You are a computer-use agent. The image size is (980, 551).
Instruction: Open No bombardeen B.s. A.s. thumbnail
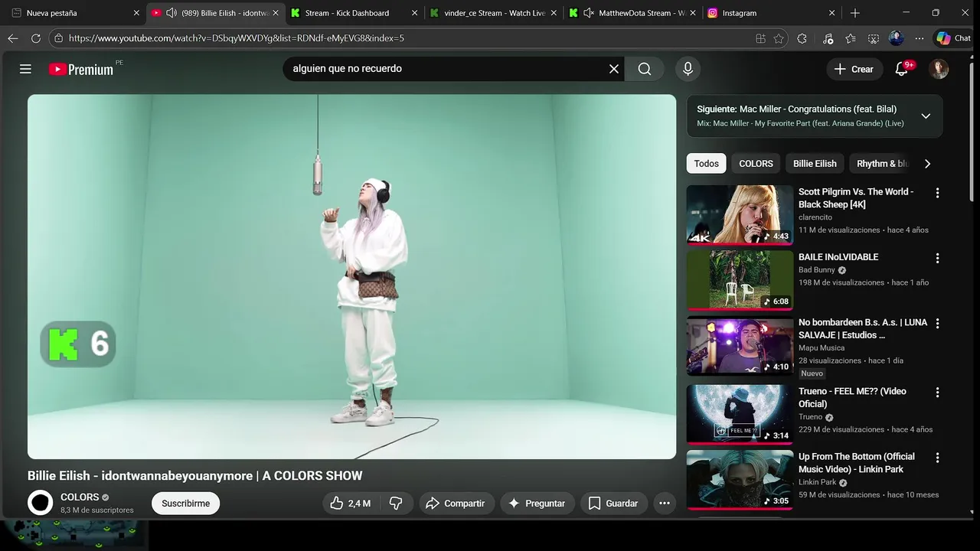(x=740, y=346)
